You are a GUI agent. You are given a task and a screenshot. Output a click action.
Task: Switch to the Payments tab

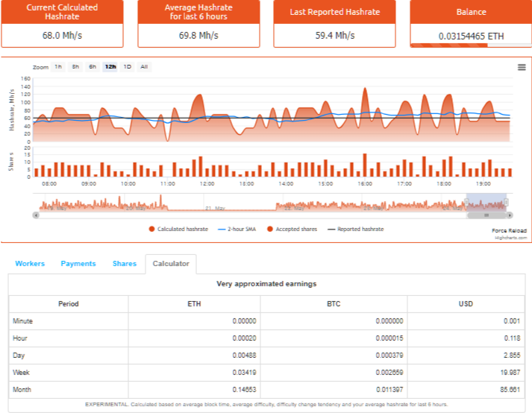pos(78,264)
